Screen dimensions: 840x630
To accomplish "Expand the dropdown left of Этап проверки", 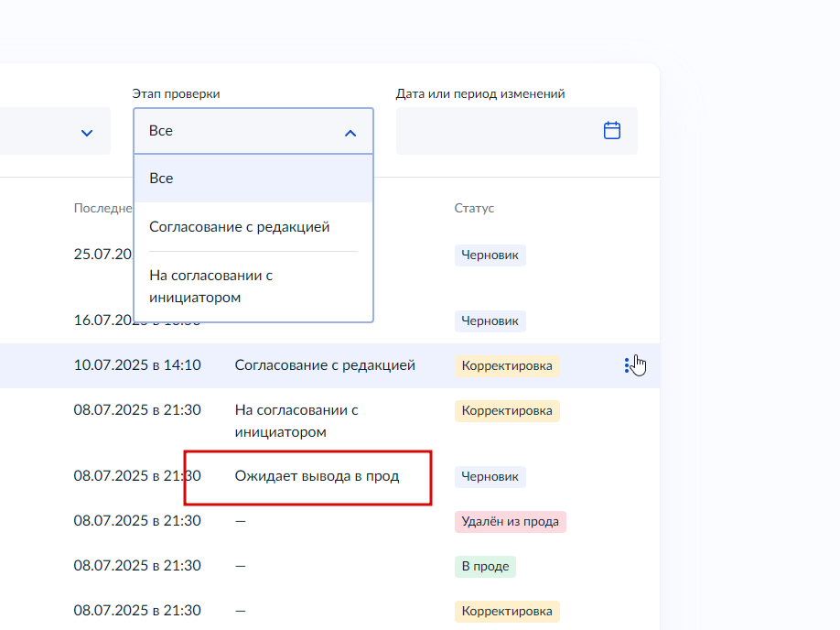I will point(87,133).
